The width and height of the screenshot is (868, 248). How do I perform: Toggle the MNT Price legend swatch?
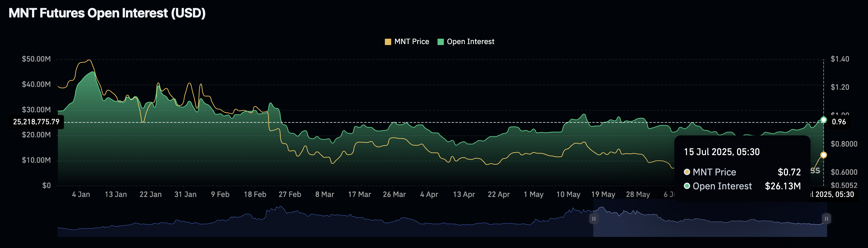388,42
